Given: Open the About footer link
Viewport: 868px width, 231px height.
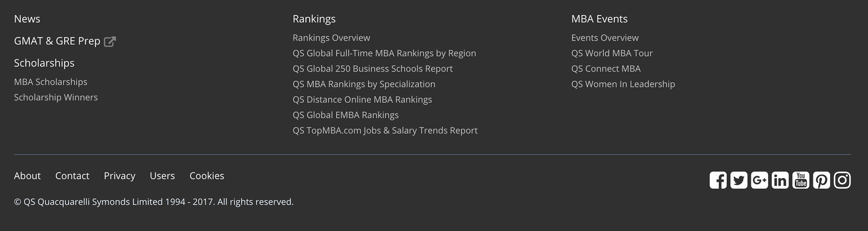Looking at the screenshot, I should tap(27, 176).
